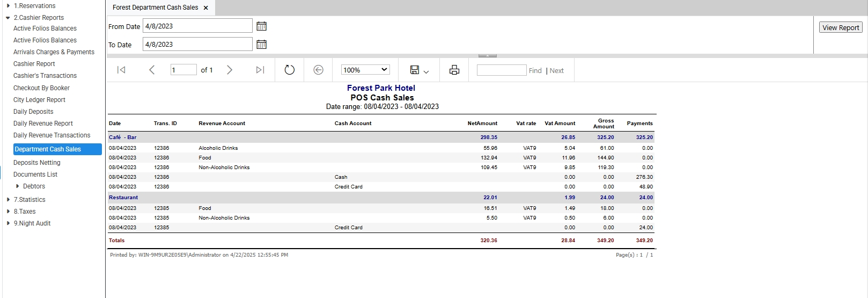Open Deposits Netting report
The width and height of the screenshot is (868, 298).
(x=37, y=163)
